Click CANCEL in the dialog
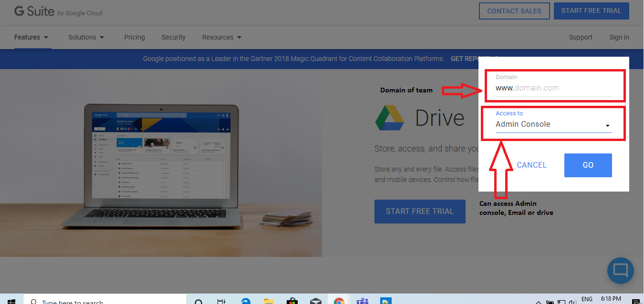Screen dimensions: 644x304 click(531, 165)
